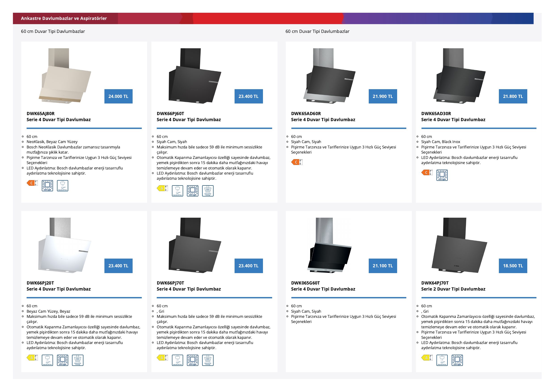The height and width of the screenshot is (392, 555).
Task: Click the 21.100 TL price tag
Action: (x=383, y=266)
